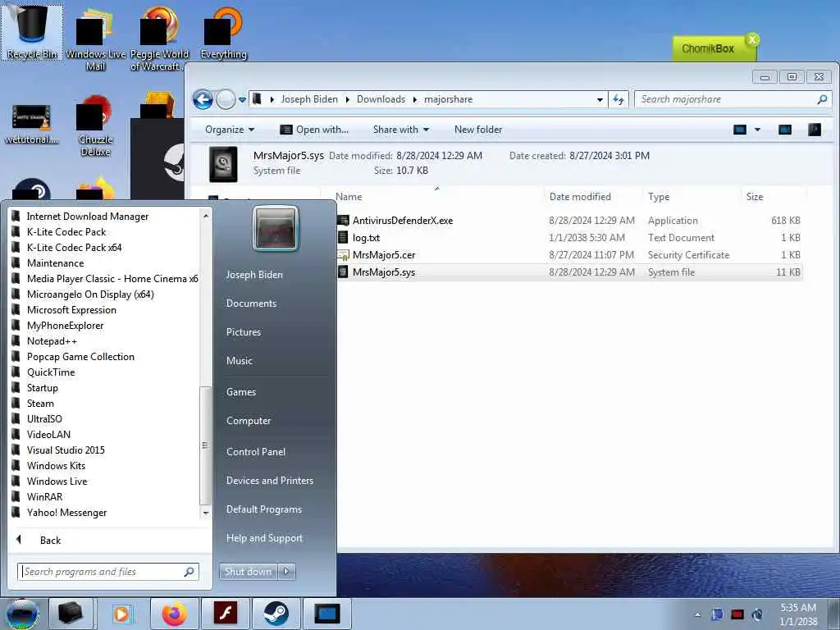Open Devices and Printers

click(x=270, y=481)
